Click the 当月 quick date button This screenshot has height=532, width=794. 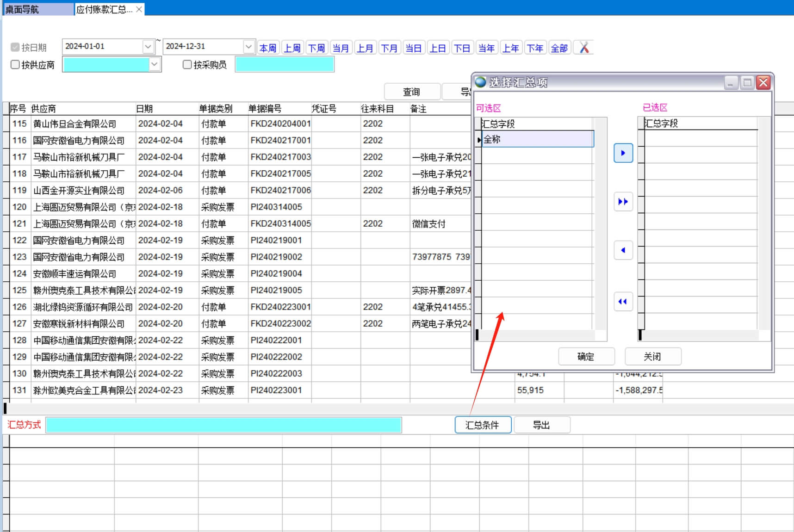(x=341, y=48)
